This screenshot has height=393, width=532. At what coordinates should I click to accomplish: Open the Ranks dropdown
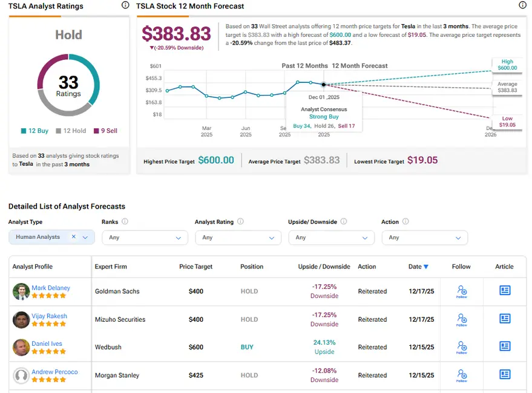click(x=145, y=238)
